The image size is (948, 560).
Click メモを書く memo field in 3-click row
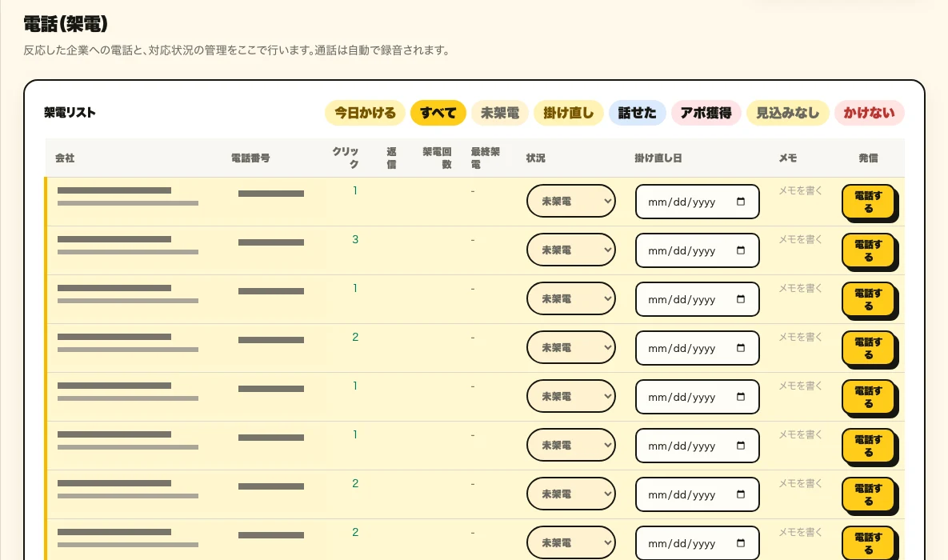tap(801, 239)
